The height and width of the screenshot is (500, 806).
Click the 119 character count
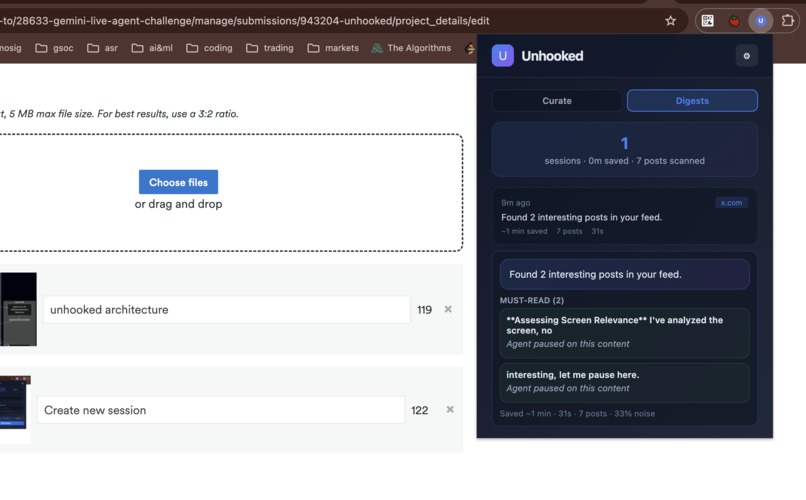coord(424,309)
